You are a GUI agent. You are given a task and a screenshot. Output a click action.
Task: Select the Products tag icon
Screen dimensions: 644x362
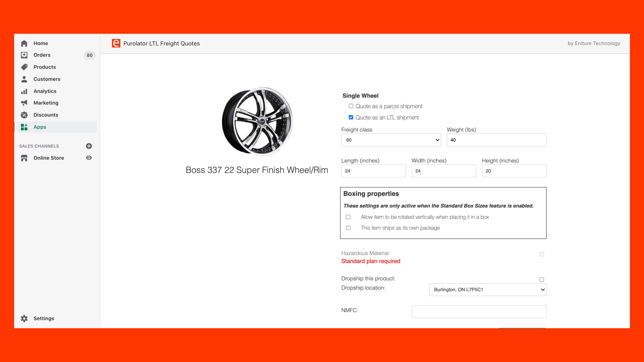click(24, 67)
